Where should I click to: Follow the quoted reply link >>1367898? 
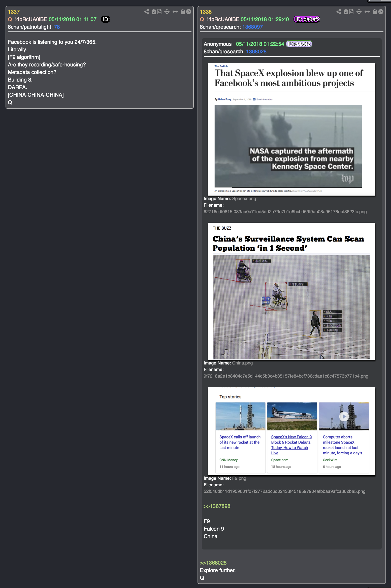217,506
